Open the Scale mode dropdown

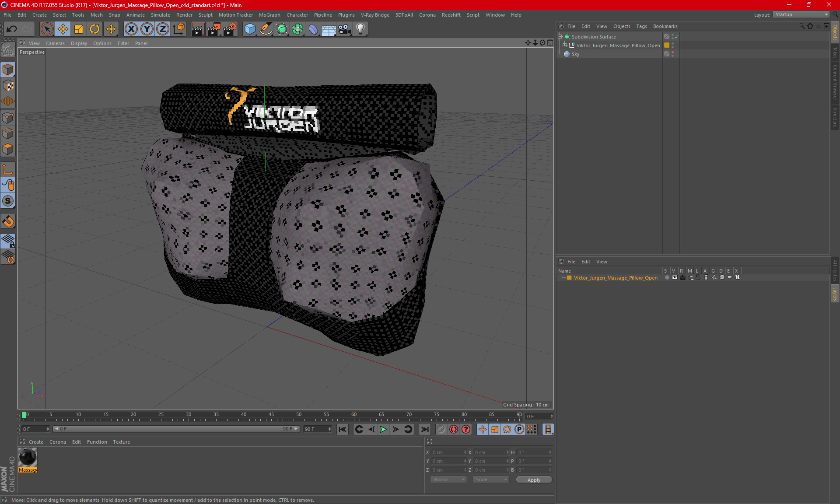pos(491,479)
